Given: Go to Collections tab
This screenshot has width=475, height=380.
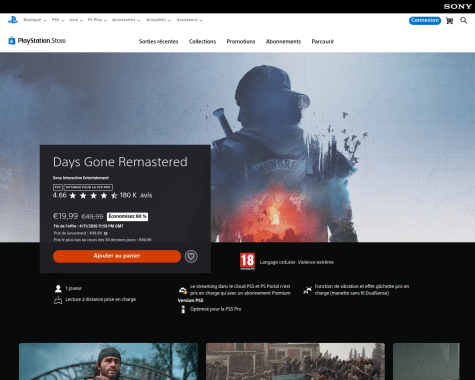Looking at the screenshot, I should (202, 42).
